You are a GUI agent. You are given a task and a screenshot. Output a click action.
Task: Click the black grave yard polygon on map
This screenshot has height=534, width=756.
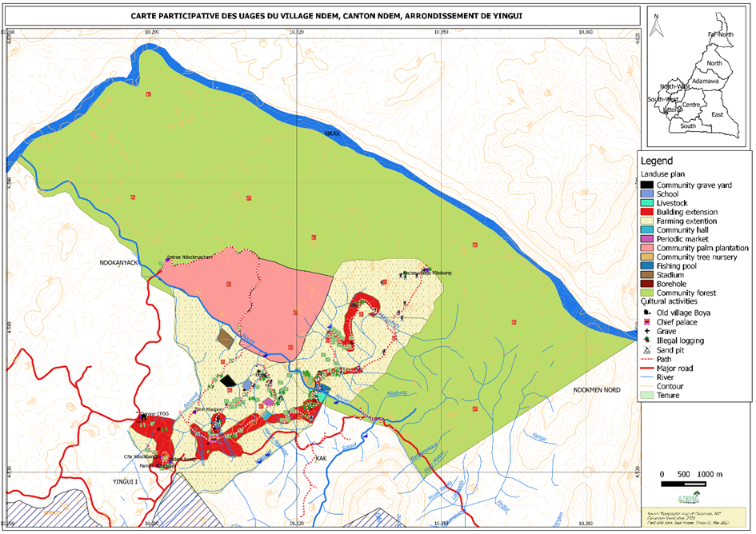(x=227, y=381)
